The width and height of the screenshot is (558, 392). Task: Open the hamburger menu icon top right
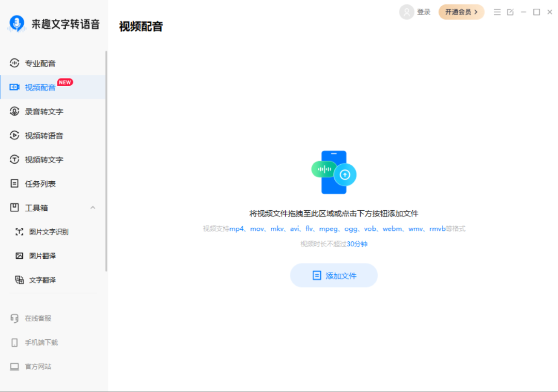[x=497, y=11]
